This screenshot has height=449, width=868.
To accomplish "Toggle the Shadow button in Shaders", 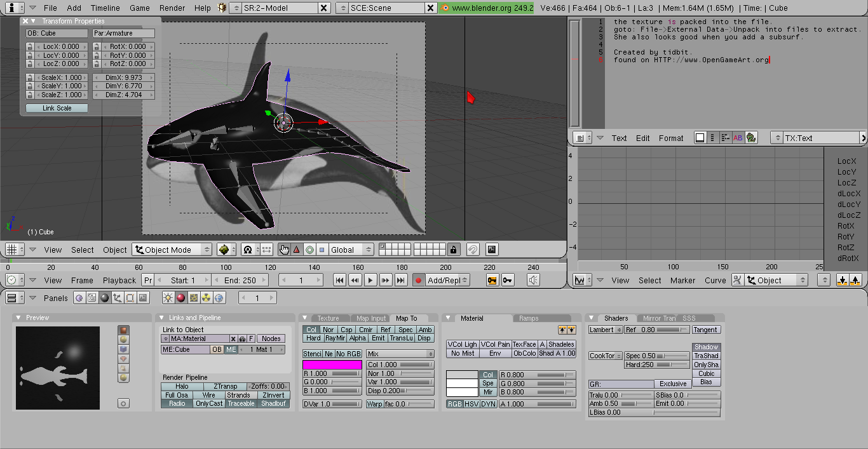I will (x=706, y=347).
